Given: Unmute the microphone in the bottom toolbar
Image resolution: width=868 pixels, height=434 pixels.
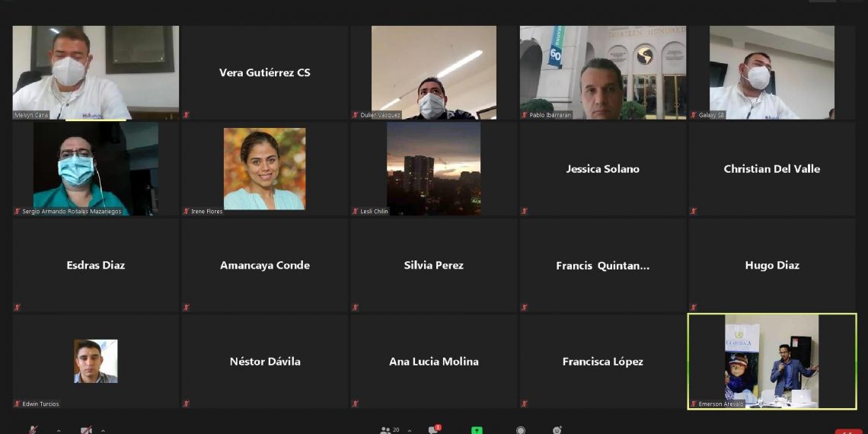Looking at the screenshot, I should click(x=33, y=429).
